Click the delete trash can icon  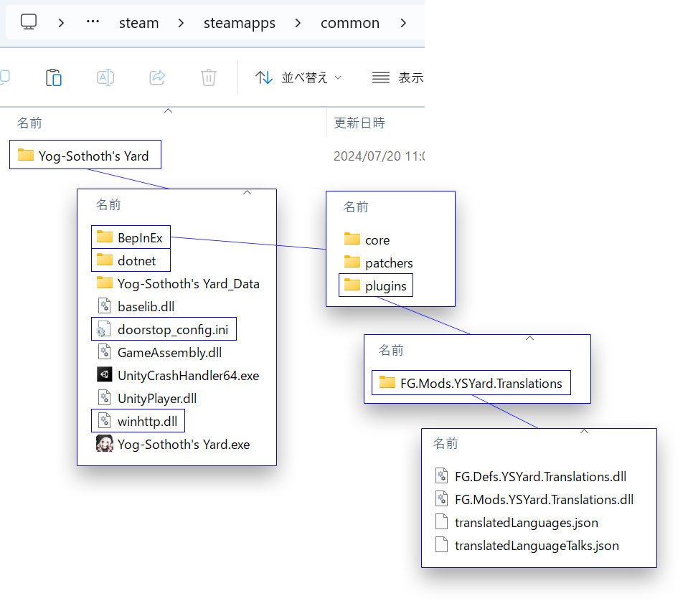pyautogui.click(x=209, y=77)
